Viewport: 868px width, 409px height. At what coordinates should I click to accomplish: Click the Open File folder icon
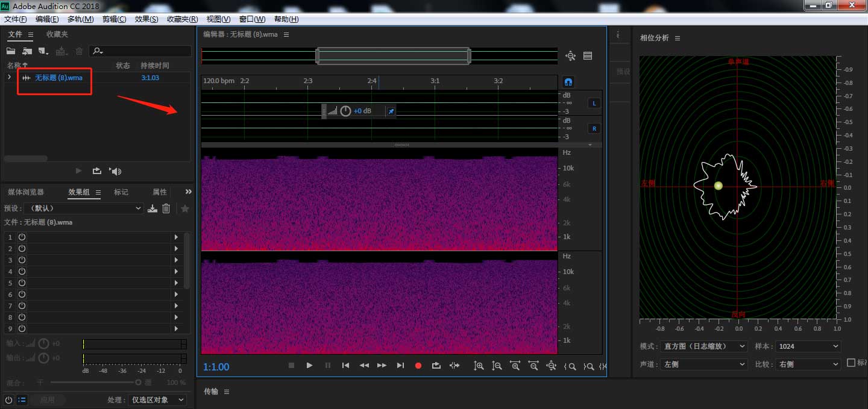pos(11,51)
